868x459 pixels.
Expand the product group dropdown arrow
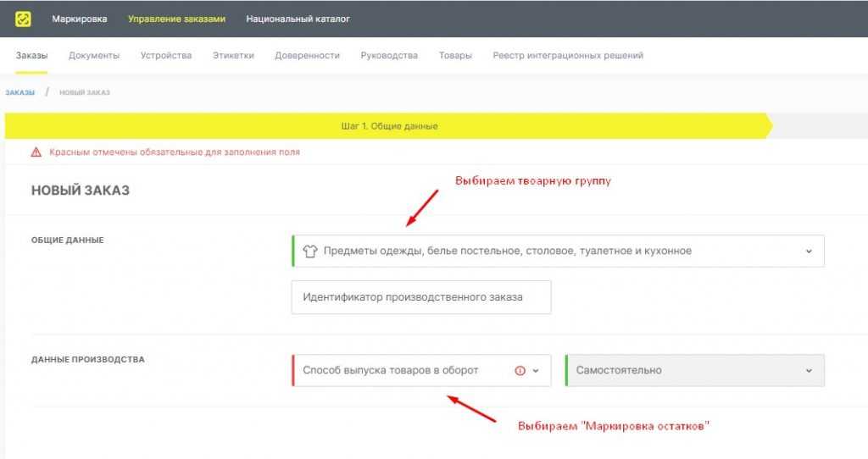pyautogui.click(x=808, y=252)
